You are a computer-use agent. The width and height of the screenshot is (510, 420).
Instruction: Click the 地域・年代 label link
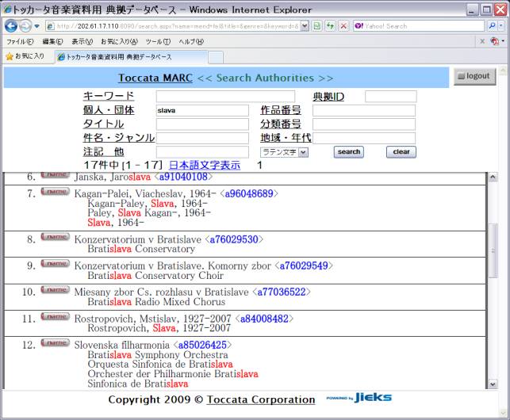click(x=286, y=138)
